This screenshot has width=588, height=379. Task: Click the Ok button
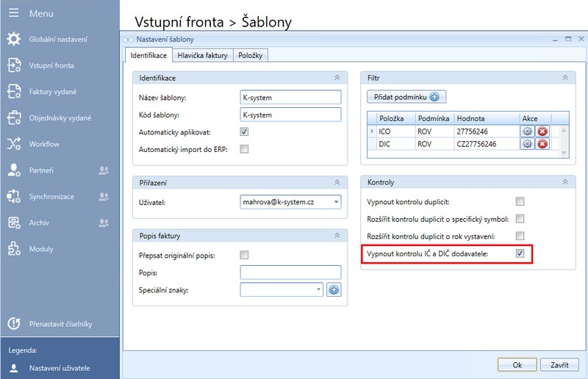tap(517, 364)
